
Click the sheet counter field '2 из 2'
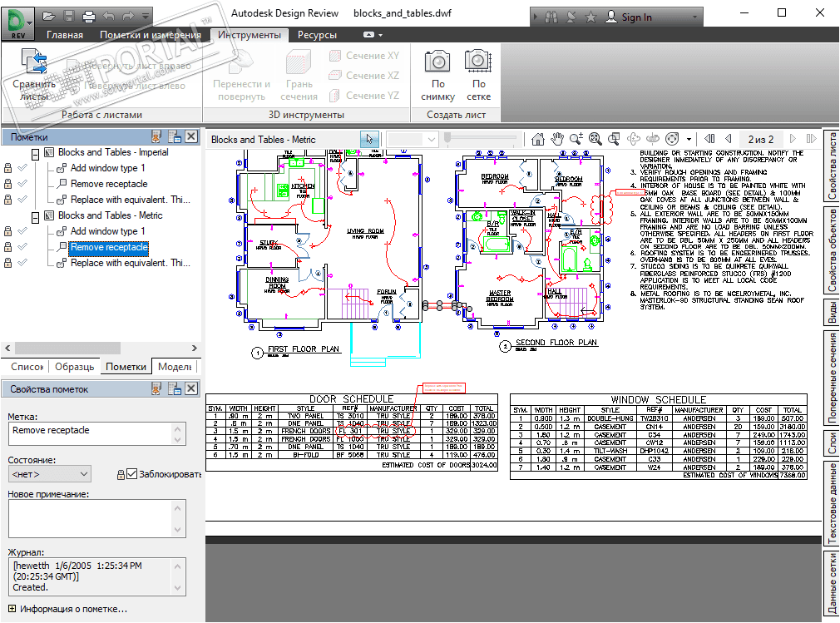pyautogui.click(x=761, y=139)
